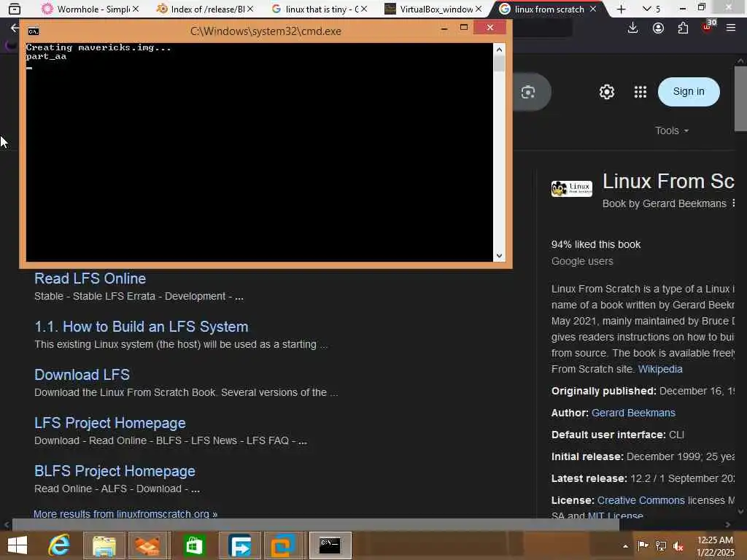747x560 pixels.
Task: Click the browser page vertical scrollbar thumb
Action: 740,98
